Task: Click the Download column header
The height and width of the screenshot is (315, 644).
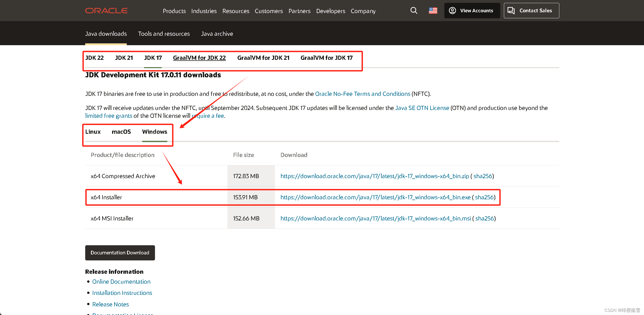Action: click(294, 155)
